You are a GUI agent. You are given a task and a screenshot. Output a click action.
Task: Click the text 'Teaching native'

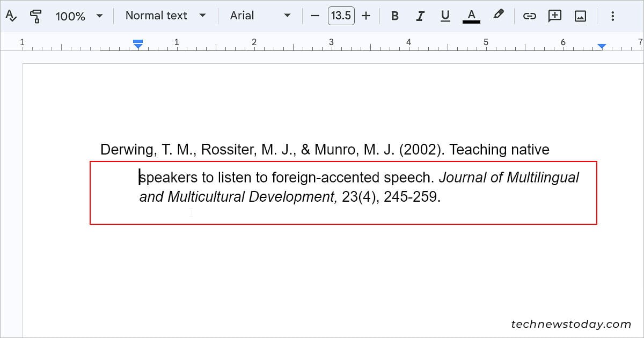pos(499,150)
